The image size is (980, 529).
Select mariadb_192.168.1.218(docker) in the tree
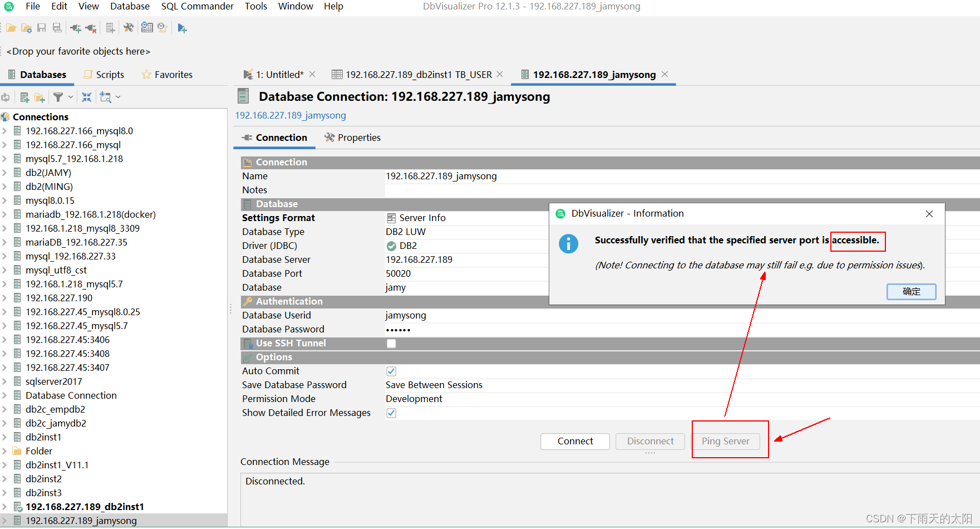pyautogui.click(x=91, y=214)
